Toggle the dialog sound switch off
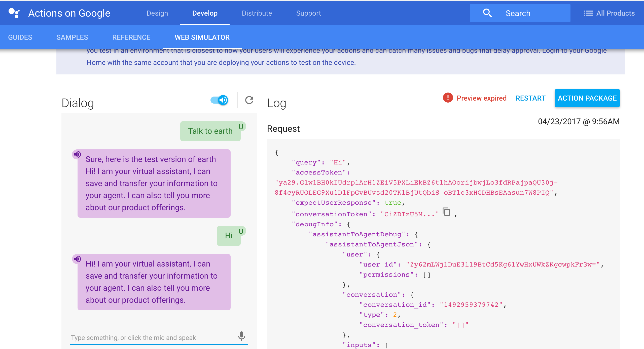This screenshot has width=644, height=349. [220, 100]
